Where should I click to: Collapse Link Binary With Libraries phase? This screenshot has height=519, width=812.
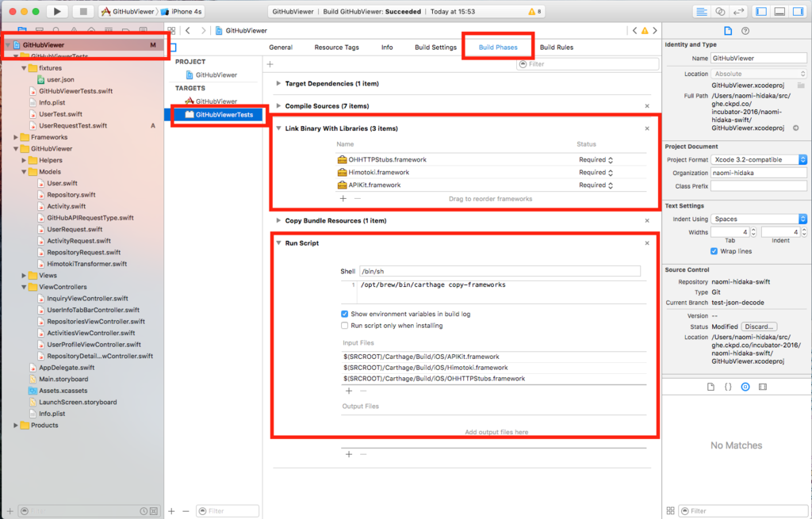[x=278, y=128]
